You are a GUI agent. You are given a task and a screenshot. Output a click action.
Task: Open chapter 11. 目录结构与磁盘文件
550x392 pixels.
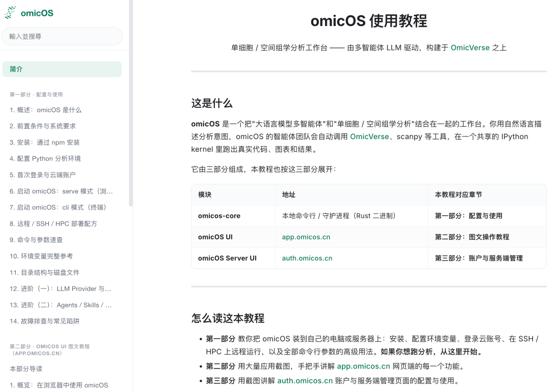click(x=44, y=272)
